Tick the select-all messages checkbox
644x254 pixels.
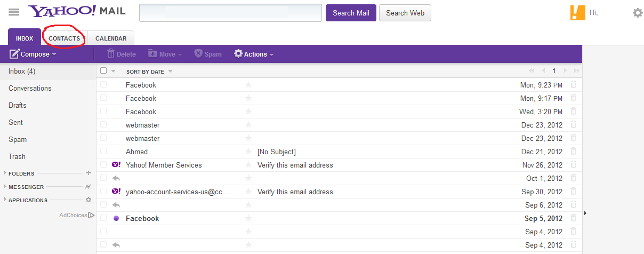click(103, 70)
